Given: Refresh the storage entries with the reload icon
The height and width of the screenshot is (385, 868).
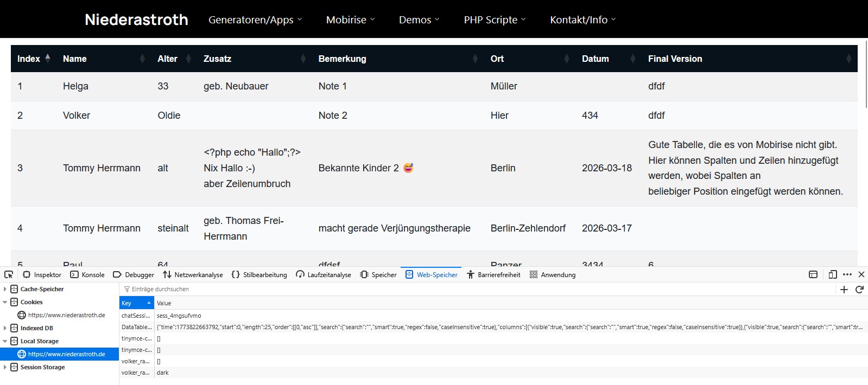Looking at the screenshot, I should click(x=859, y=290).
